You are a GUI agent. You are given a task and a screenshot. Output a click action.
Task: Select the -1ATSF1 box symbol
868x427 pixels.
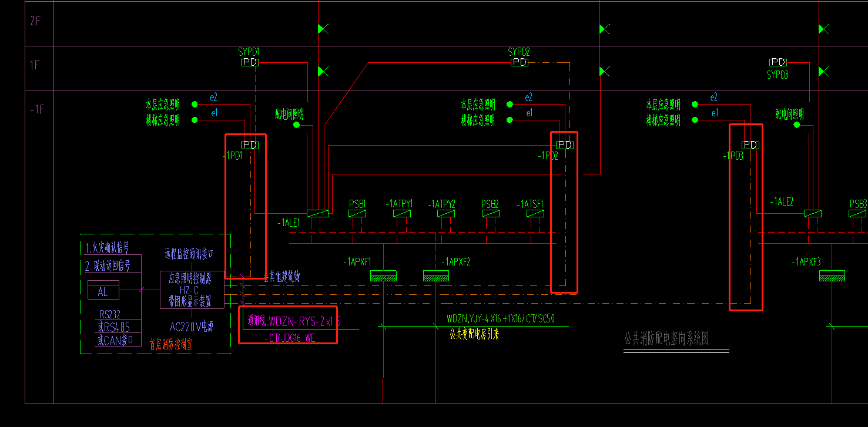click(x=535, y=214)
